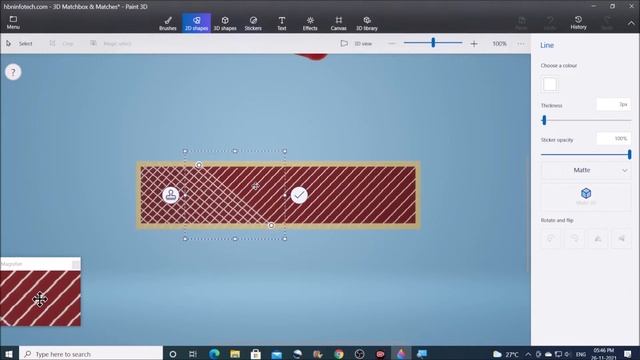Open the white colour swatch picker
The width and height of the screenshot is (640, 360).
click(550, 84)
